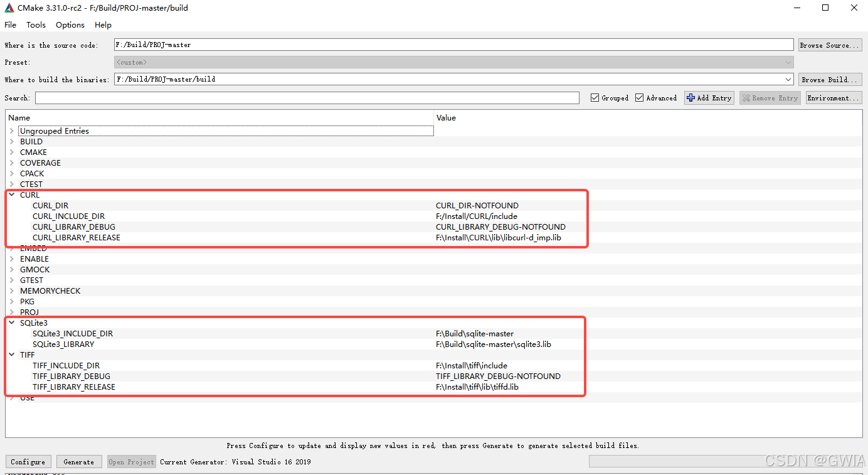Click the Configure button
868x475 pixels.
coord(28,462)
